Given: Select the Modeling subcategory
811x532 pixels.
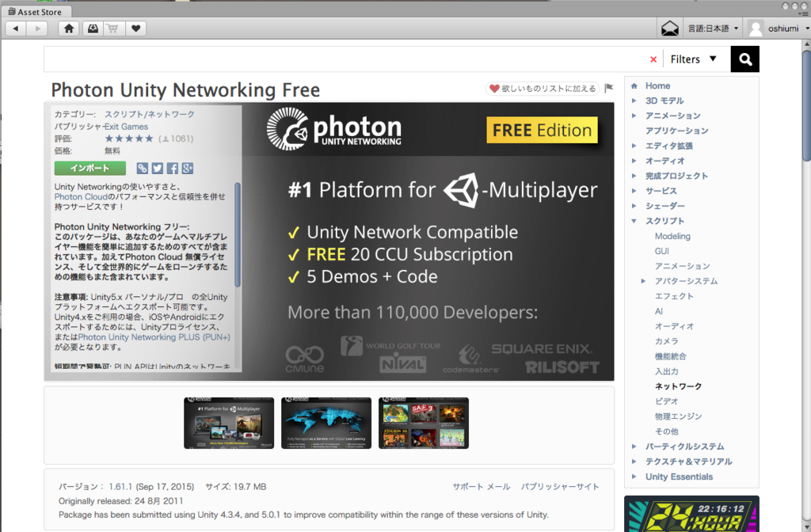Looking at the screenshot, I should (672, 236).
